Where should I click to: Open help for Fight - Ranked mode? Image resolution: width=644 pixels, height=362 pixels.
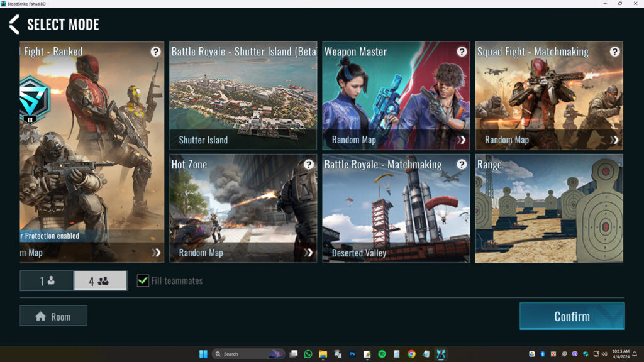click(156, 52)
